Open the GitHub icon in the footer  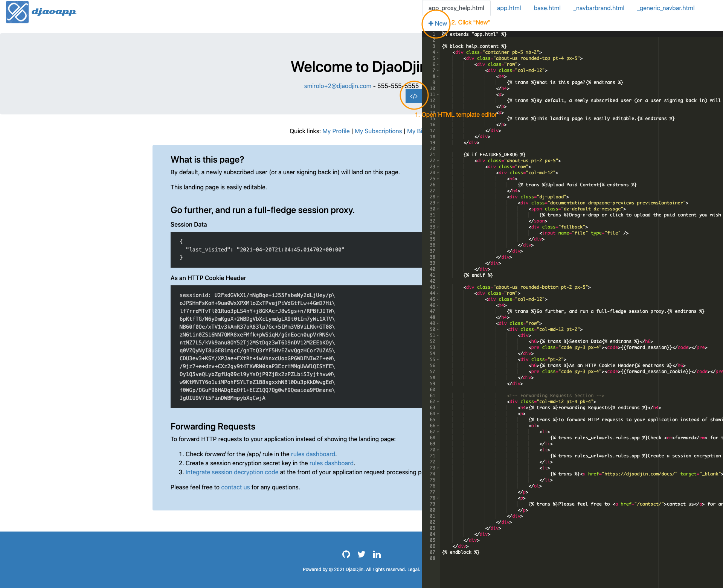point(346,554)
